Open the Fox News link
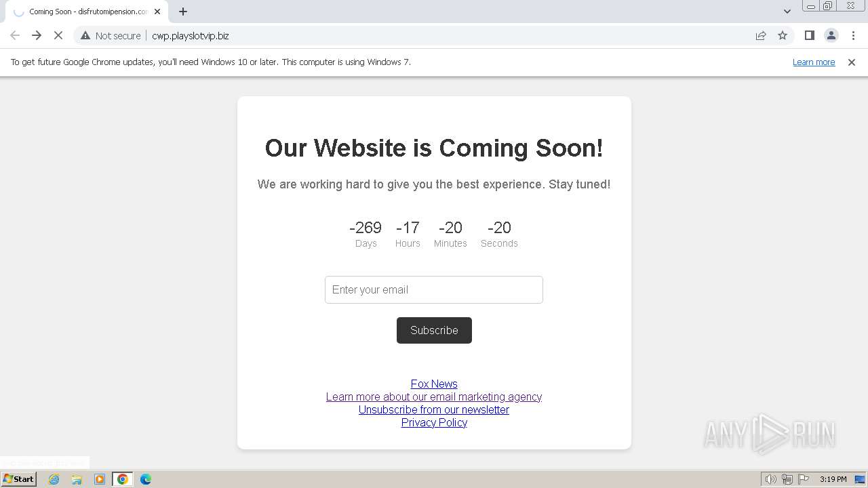This screenshot has width=868, height=488. pos(434,384)
